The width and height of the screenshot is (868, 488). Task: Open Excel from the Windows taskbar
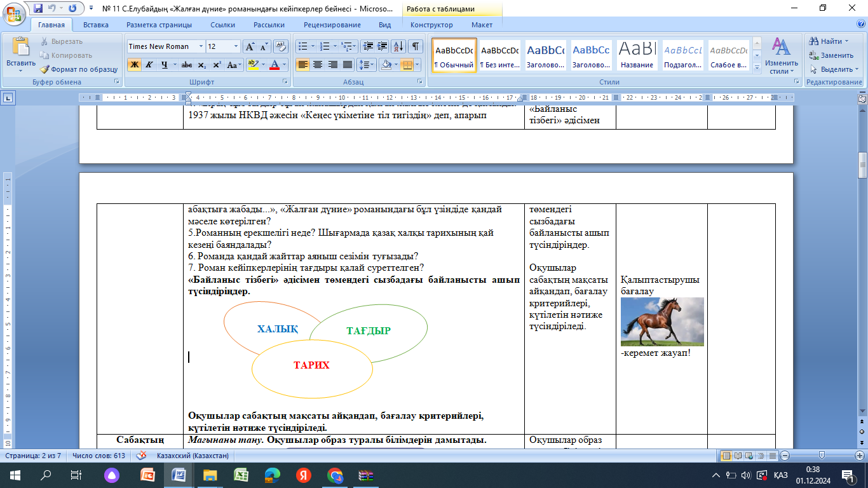click(x=241, y=475)
